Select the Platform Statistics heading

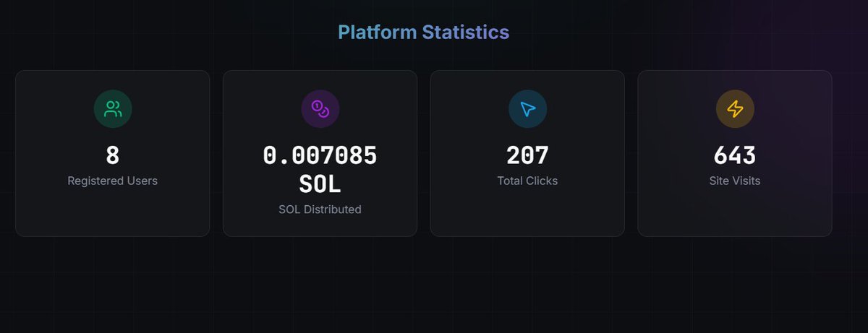coord(424,33)
